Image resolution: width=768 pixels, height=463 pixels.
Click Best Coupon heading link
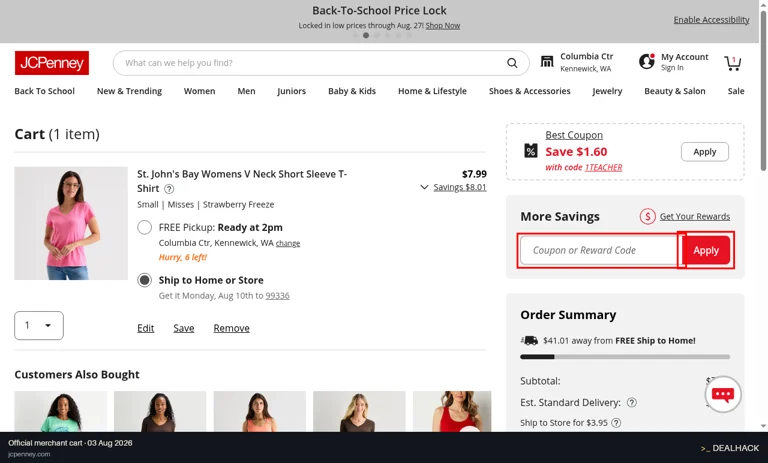[x=574, y=135]
